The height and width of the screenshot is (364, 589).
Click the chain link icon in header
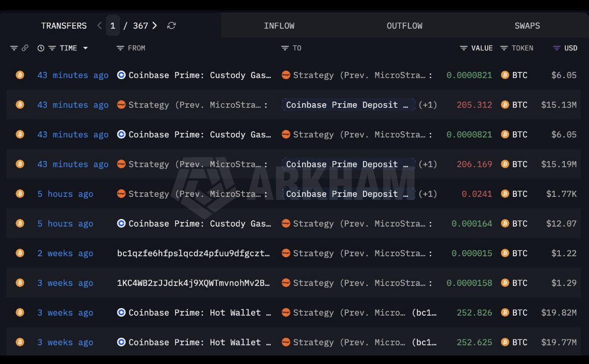pos(25,48)
